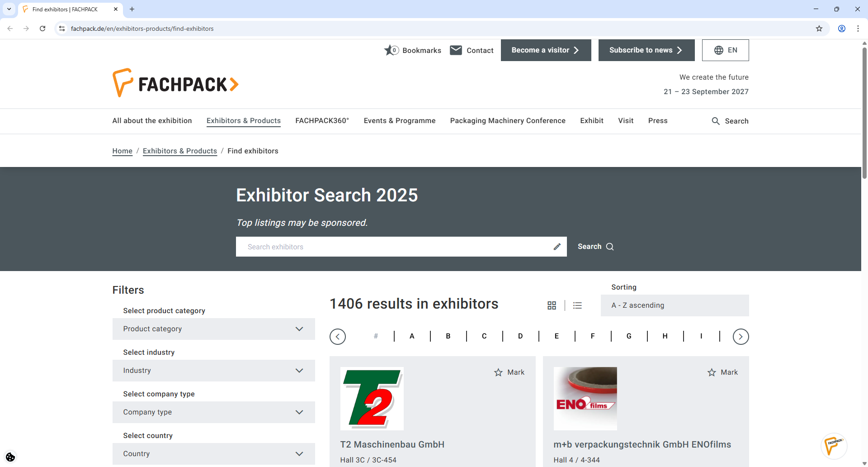Open the cookie settings icon

click(10, 457)
